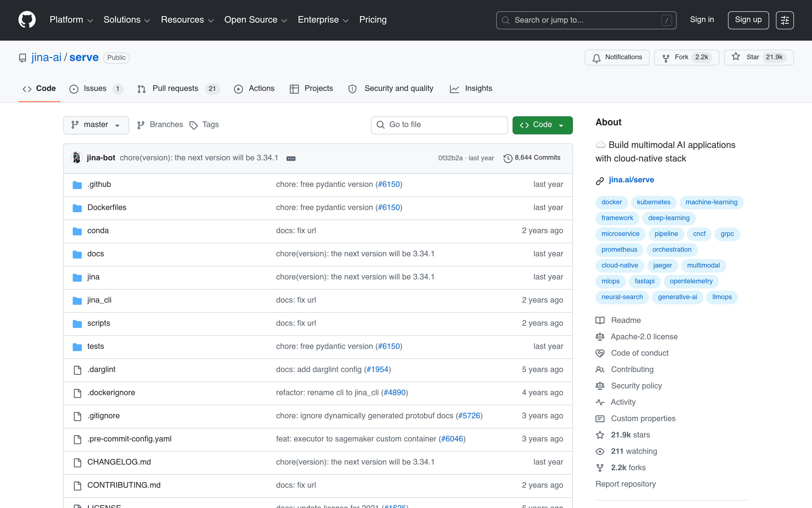
Task: Click Report repository
Action: pyautogui.click(x=625, y=484)
